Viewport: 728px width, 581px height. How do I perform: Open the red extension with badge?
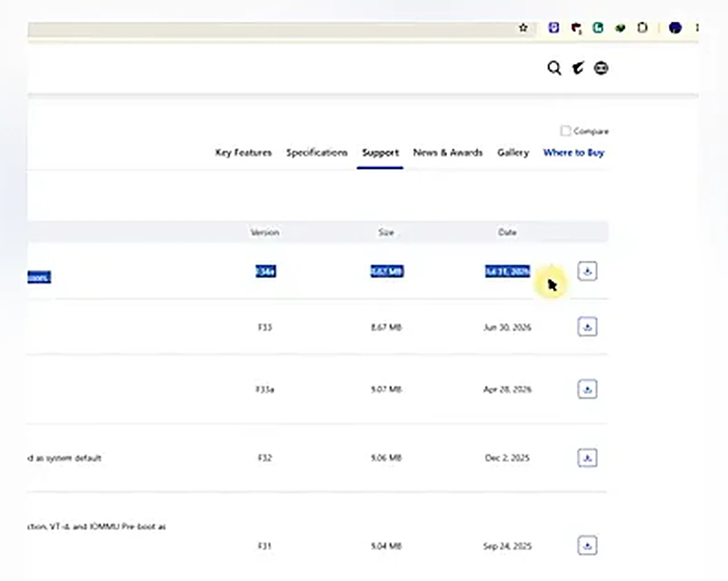pos(576,28)
